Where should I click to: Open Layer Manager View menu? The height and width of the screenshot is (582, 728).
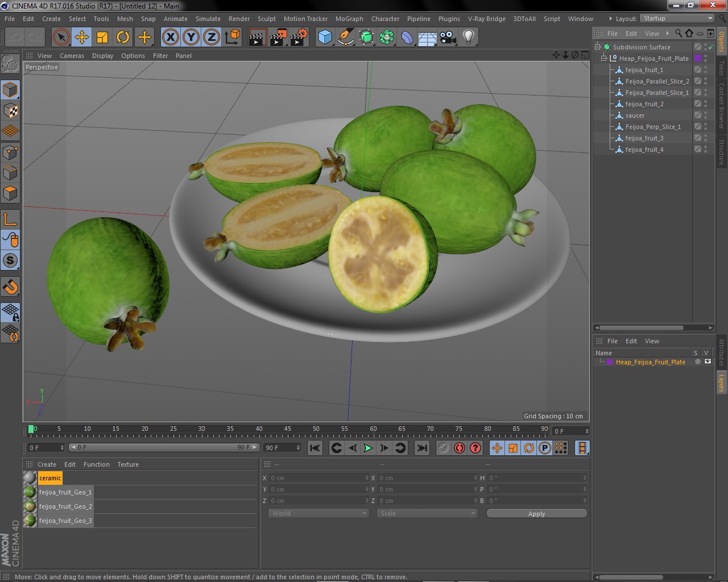coord(652,341)
